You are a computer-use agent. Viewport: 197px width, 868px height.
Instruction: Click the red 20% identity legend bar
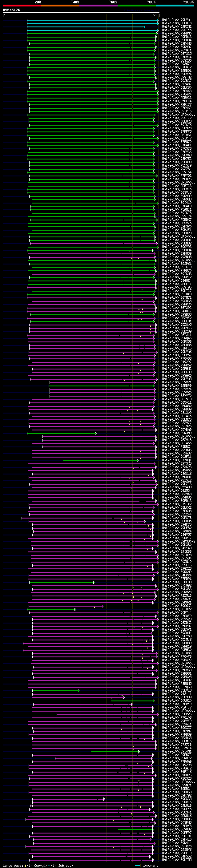pyautogui.click(x=22, y=6)
